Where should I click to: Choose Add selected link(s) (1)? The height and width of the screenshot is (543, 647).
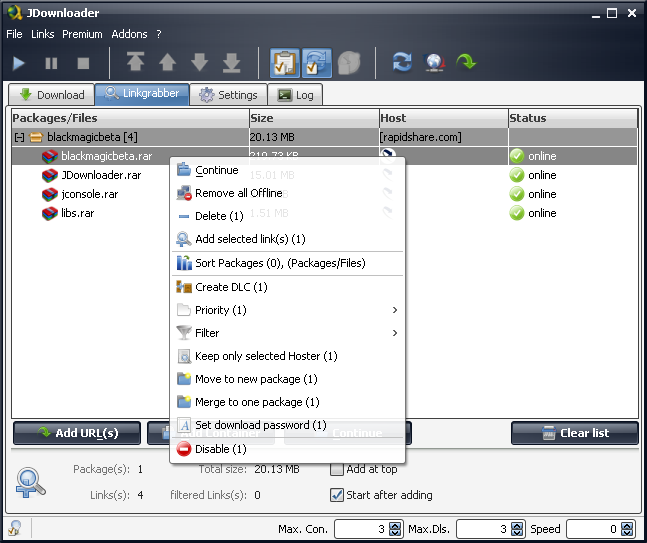pos(288,239)
